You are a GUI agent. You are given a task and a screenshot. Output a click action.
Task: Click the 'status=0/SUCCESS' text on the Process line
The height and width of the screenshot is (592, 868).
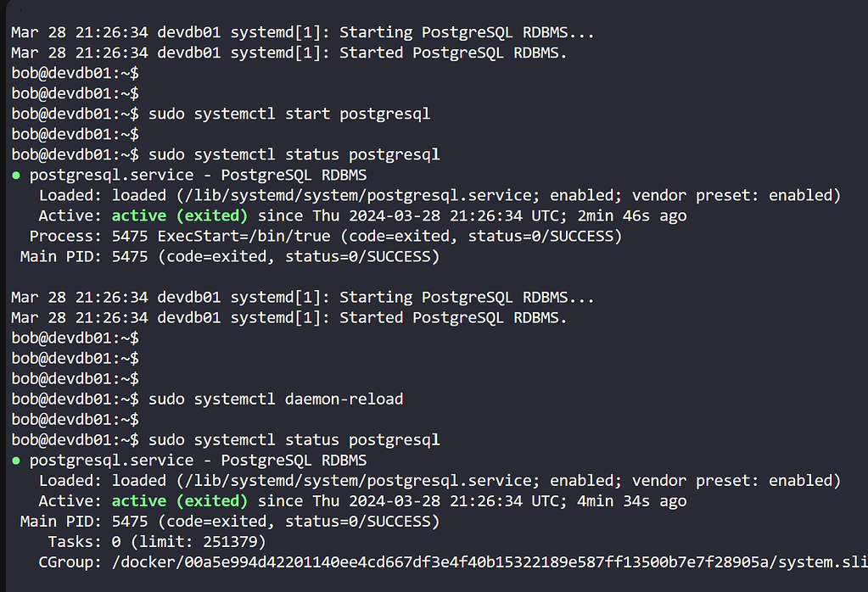545,236
